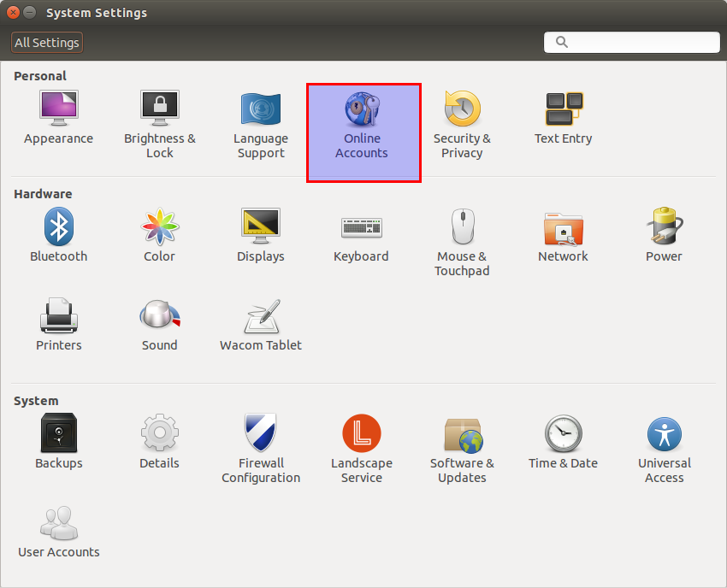Image resolution: width=727 pixels, height=588 pixels.
Task: Close the System Settings window
Action: coord(13,13)
